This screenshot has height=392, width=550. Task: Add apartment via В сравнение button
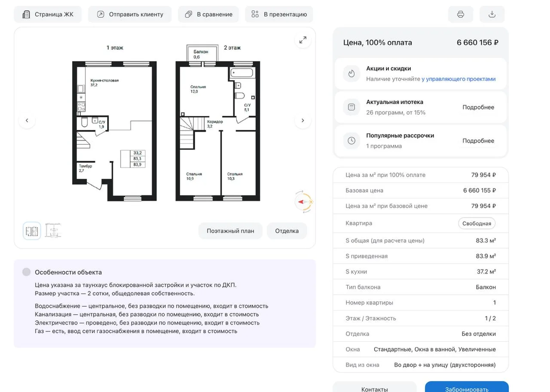pyautogui.click(x=208, y=14)
